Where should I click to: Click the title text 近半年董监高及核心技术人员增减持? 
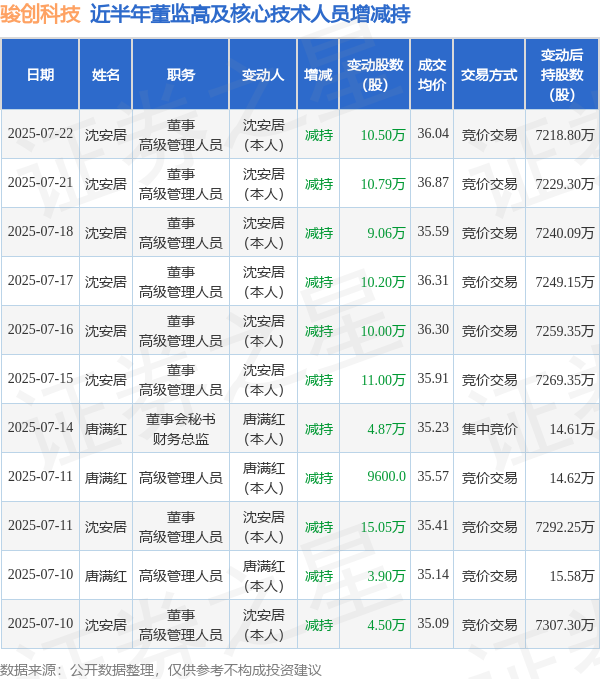(x=250, y=14)
